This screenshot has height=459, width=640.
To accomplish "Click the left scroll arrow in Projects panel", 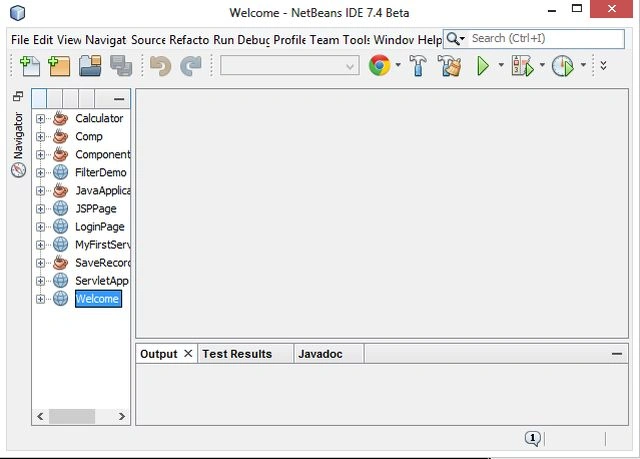I will coord(40,417).
